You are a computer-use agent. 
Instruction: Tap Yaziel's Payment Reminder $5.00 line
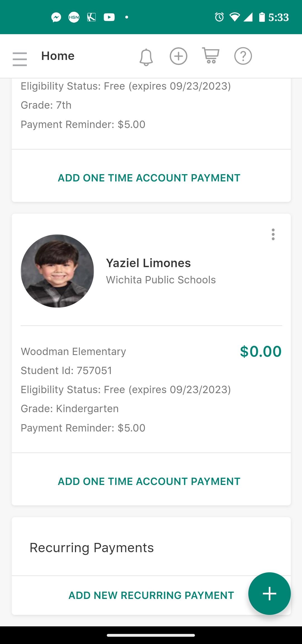tap(83, 428)
